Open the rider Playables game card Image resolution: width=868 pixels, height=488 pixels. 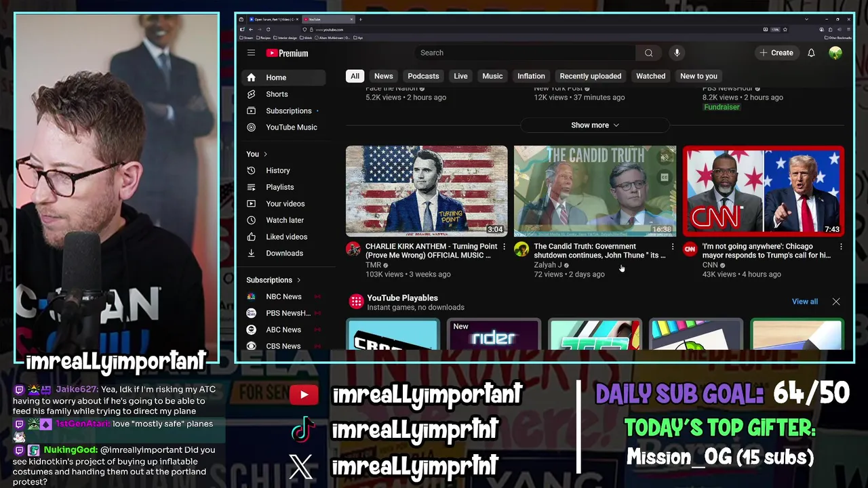494,334
